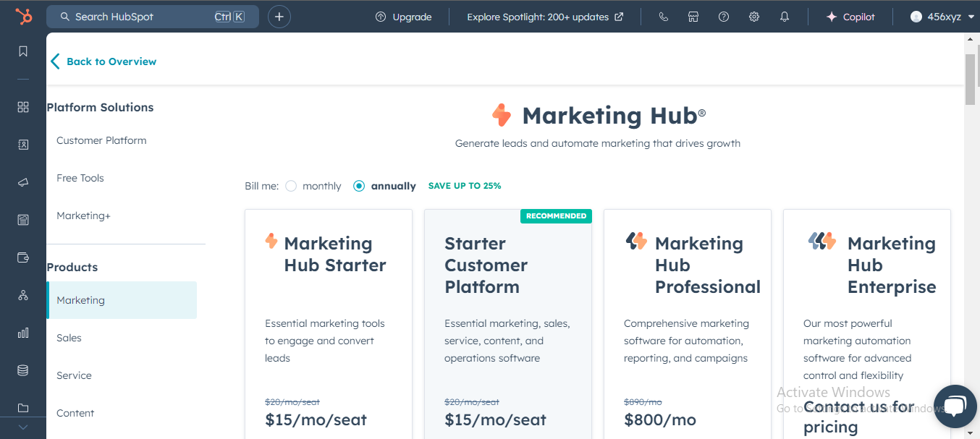This screenshot has width=980, height=439.
Task: Click the Reporting bar chart sidebar icon
Action: [x=23, y=333]
